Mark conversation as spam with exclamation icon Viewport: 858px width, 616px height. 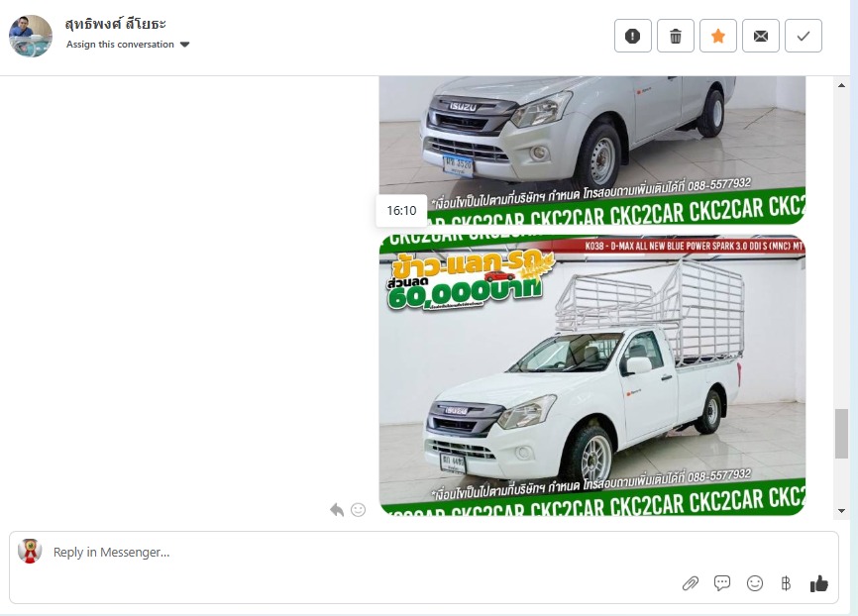[632, 36]
